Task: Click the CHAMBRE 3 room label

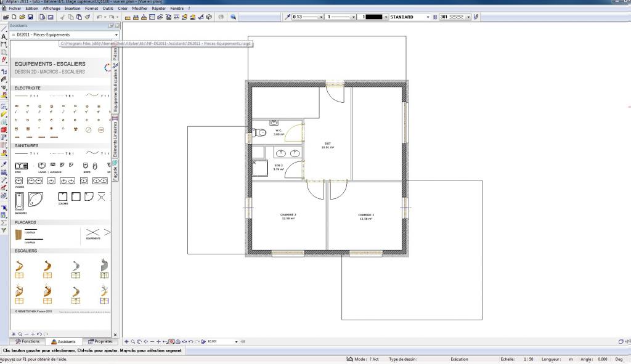Action: tap(366, 215)
